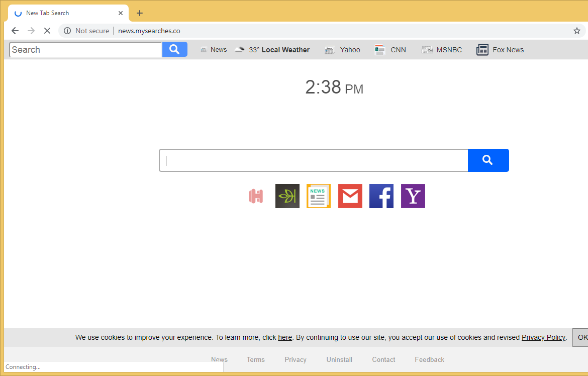Click the main center search box
This screenshot has width=588, height=376.
[314, 160]
